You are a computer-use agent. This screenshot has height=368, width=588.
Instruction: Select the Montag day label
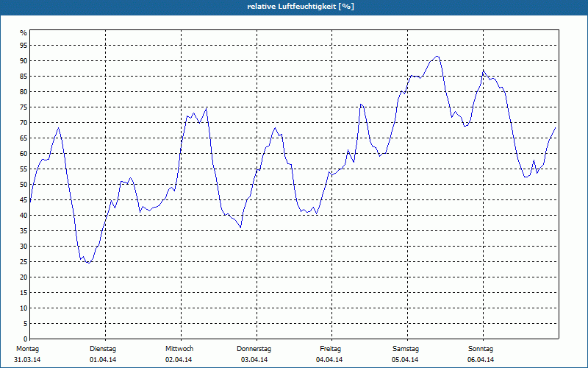(x=27, y=349)
